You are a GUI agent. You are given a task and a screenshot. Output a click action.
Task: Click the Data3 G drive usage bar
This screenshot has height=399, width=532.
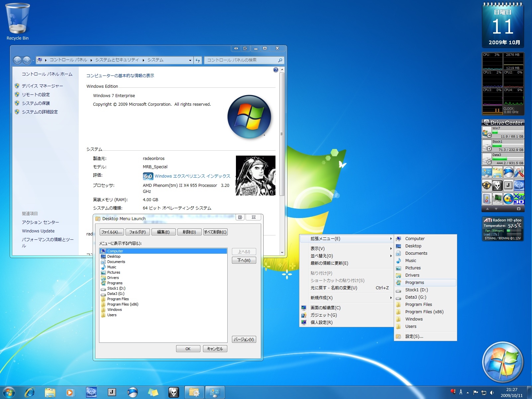[508, 159]
